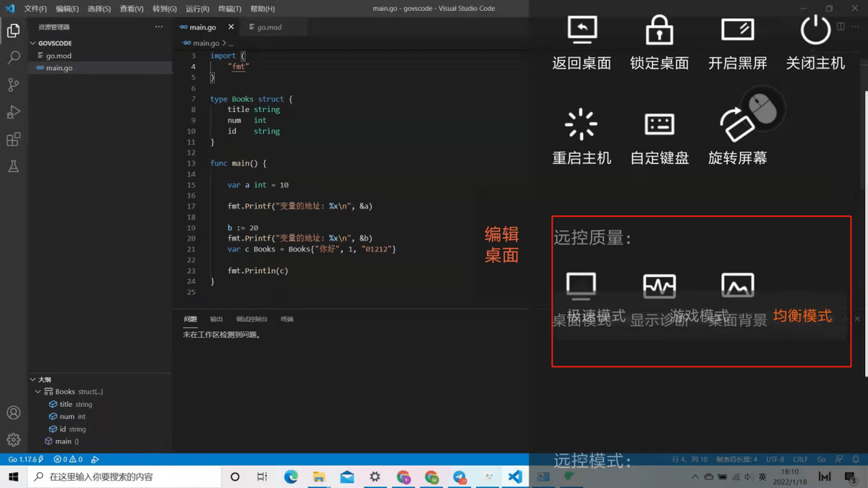Open the notification center icon
868x488 pixels.
click(851, 477)
